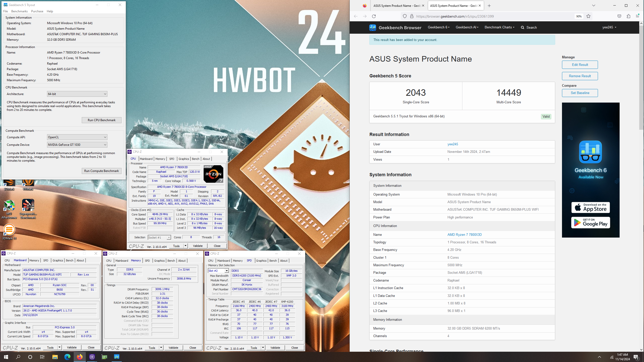Open taskbar search magnifier

pos(18,357)
